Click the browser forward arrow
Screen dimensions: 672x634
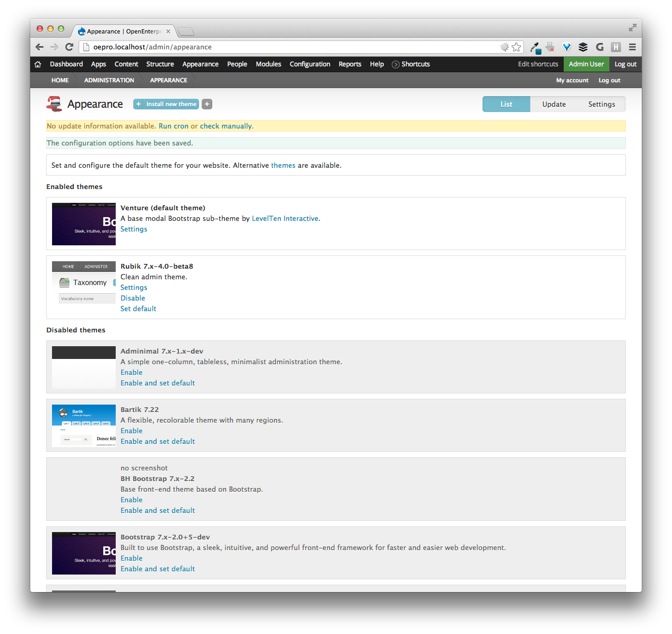pyautogui.click(x=54, y=47)
